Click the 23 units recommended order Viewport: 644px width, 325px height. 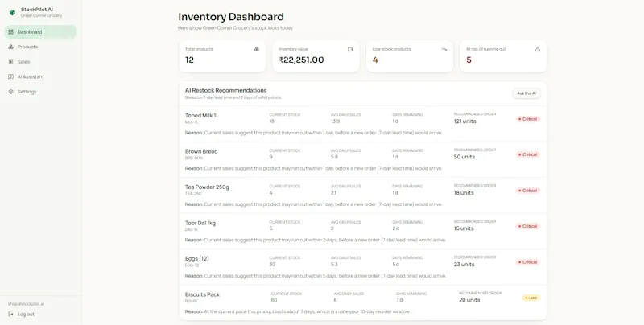coord(464,265)
